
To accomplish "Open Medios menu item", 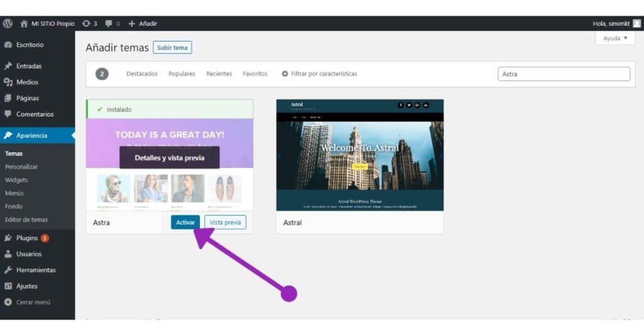I will pyautogui.click(x=27, y=82).
